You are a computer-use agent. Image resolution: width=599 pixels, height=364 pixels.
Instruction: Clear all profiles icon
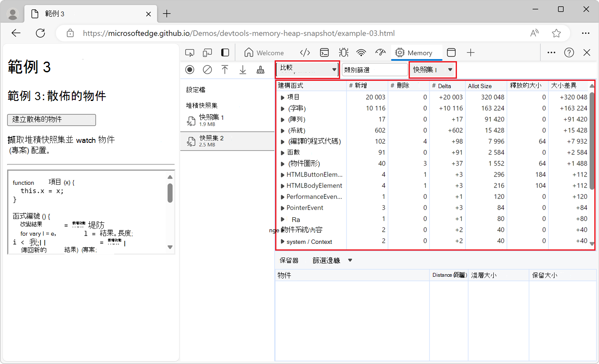click(x=207, y=70)
